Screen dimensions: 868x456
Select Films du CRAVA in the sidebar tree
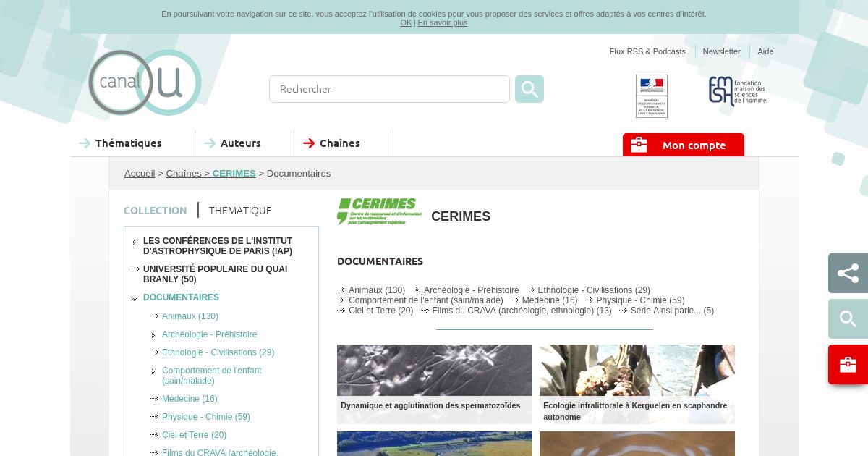coord(220,452)
